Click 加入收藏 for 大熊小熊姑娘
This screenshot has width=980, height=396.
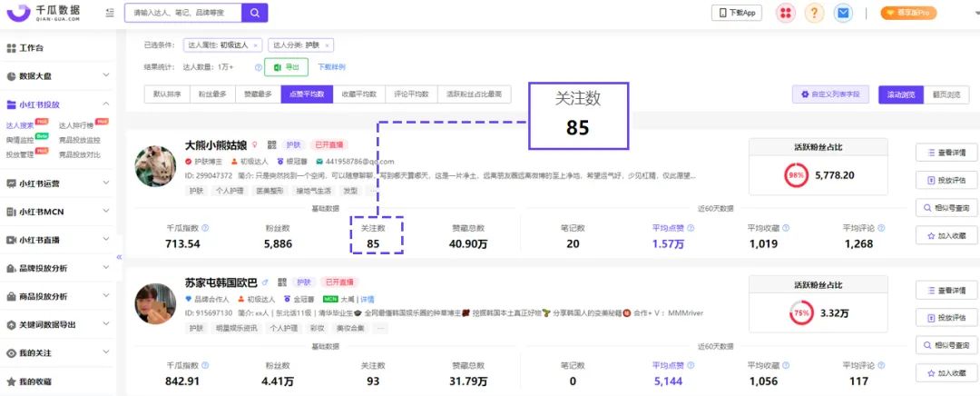coord(946,235)
